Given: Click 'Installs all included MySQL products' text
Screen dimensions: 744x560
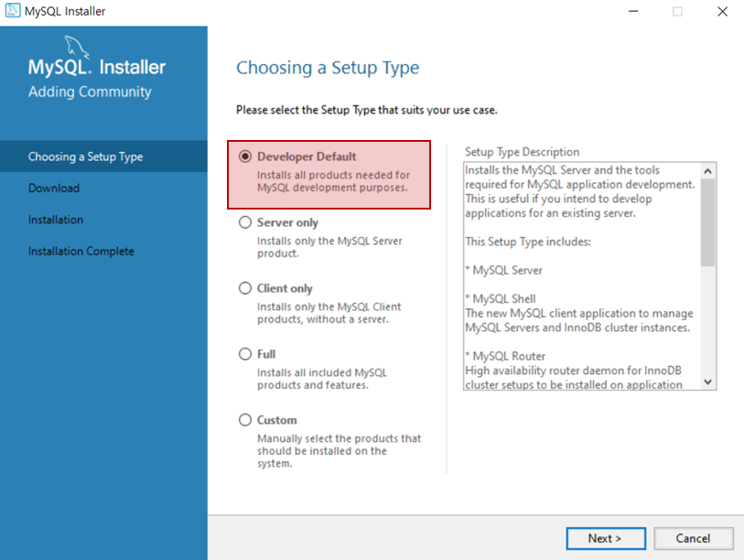Looking at the screenshot, I should (322, 379).
